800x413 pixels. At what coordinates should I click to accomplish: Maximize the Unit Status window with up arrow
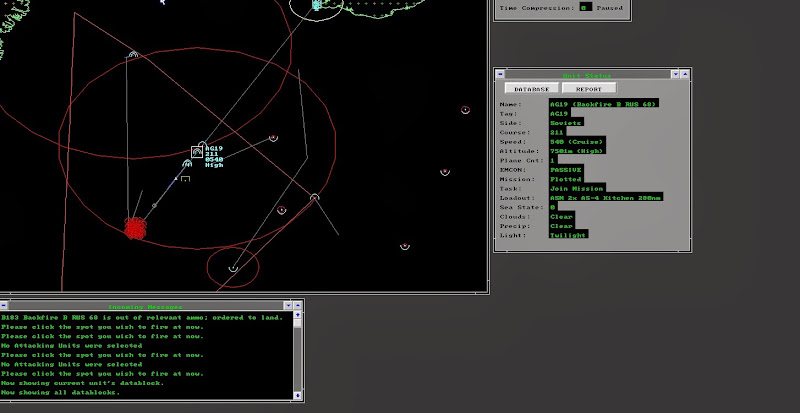tap(685, 75)
